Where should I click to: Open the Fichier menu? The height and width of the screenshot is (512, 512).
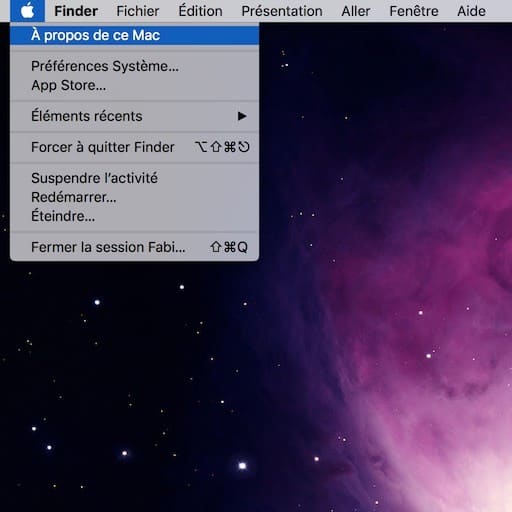coord(138,11)
